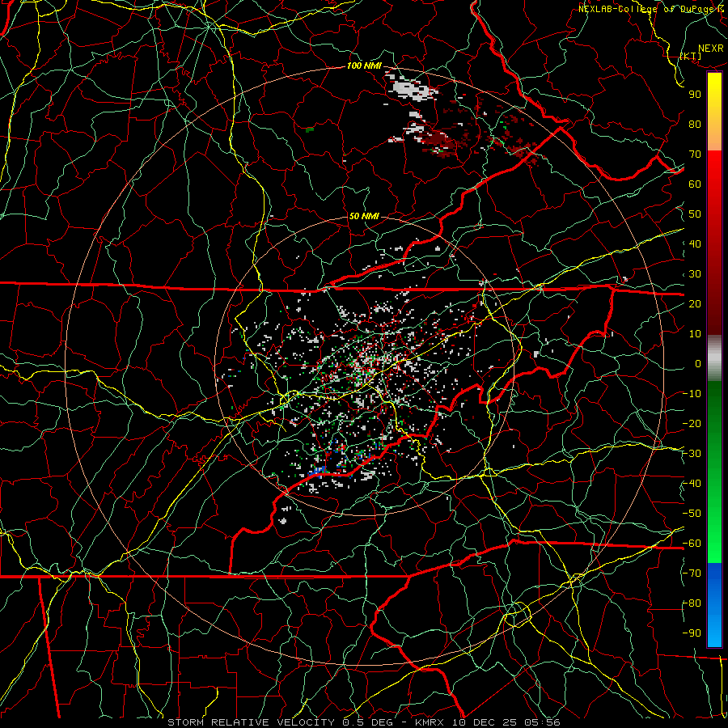728x728 pixels.
Task: Click the 0 value on the velocity scale
Action: pyautogui.click(x=698, y=363)
